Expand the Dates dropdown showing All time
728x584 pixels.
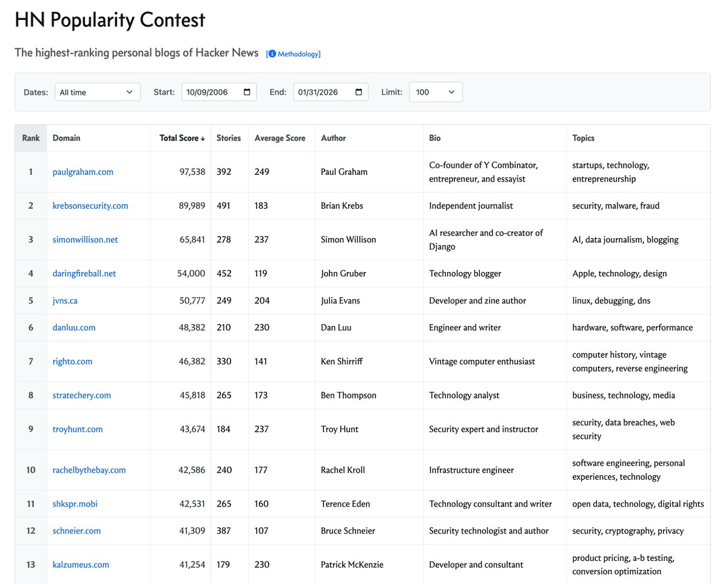pyautogui.click(x=98, y=92)
